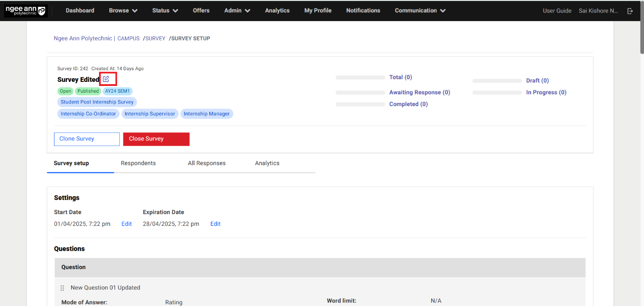Edit the survey Expiration Date

215,224
